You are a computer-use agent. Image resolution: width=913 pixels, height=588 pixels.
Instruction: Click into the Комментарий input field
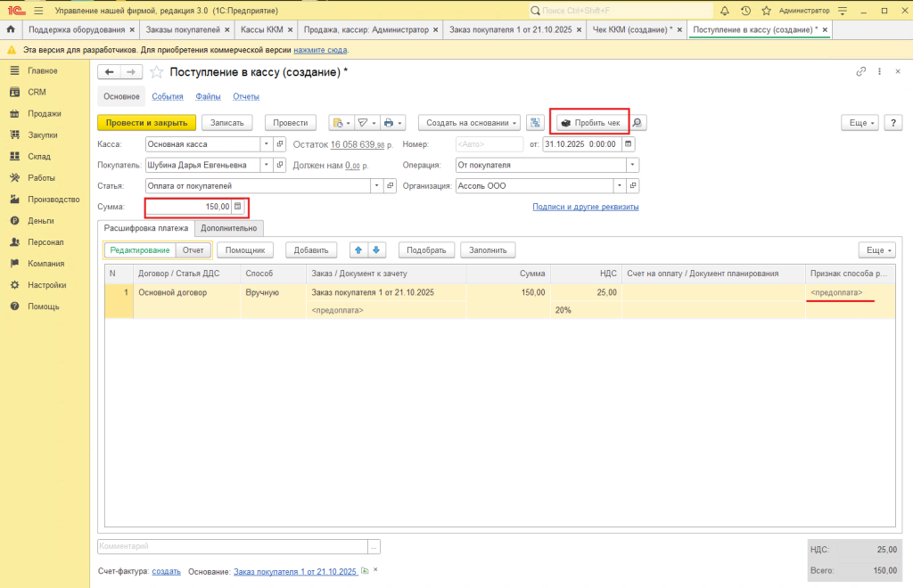(232, 546)
